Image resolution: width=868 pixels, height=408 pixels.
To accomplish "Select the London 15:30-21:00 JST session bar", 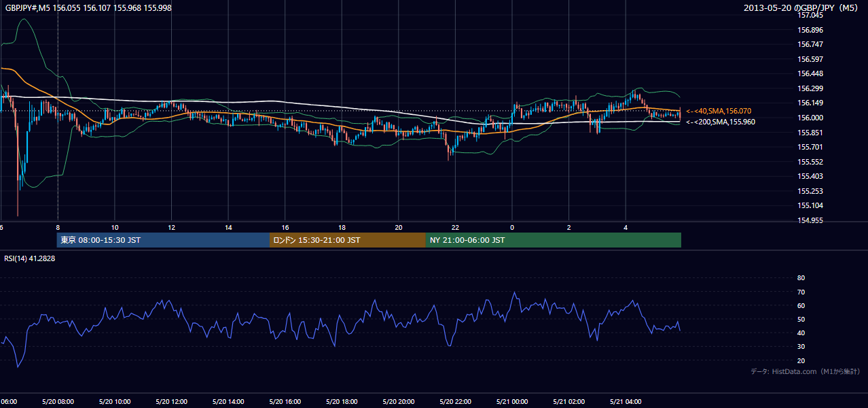I will tap(348, 240).
